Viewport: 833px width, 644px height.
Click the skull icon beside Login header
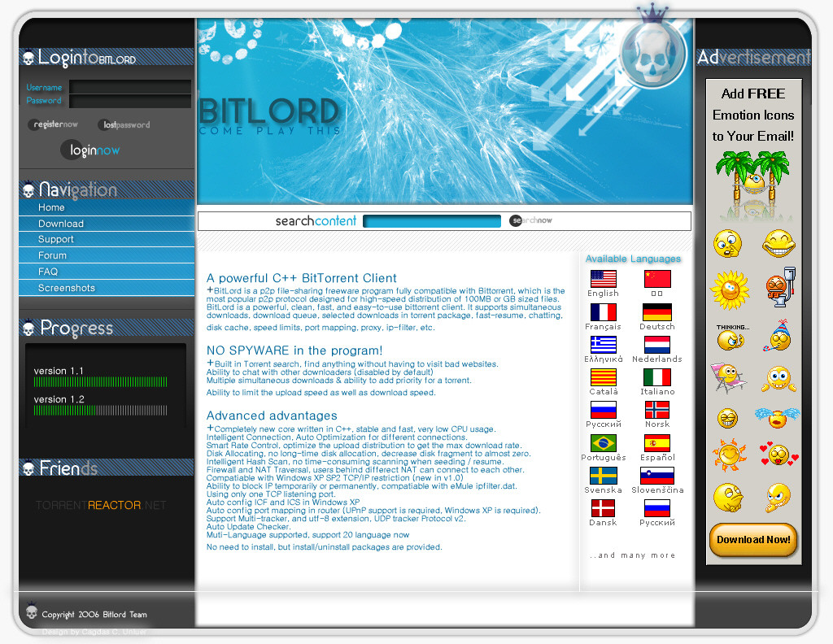28,58
